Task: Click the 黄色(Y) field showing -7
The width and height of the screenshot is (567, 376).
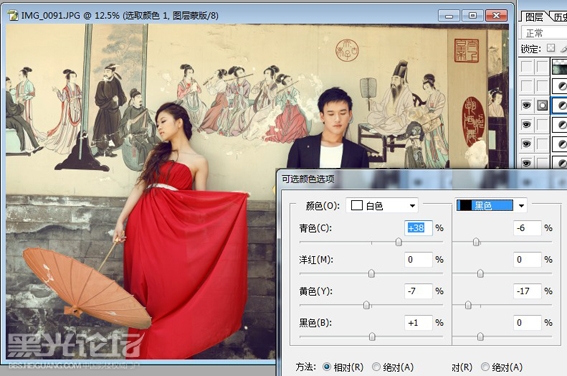Action: (418, 291)
